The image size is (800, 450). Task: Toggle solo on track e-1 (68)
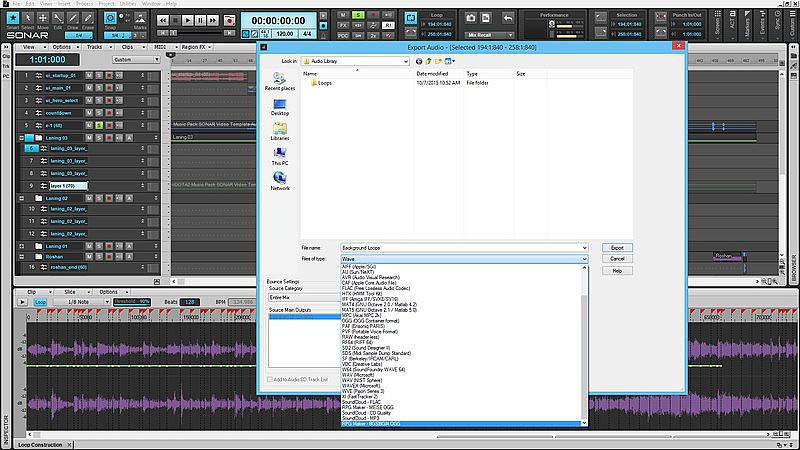coord(97,125)
